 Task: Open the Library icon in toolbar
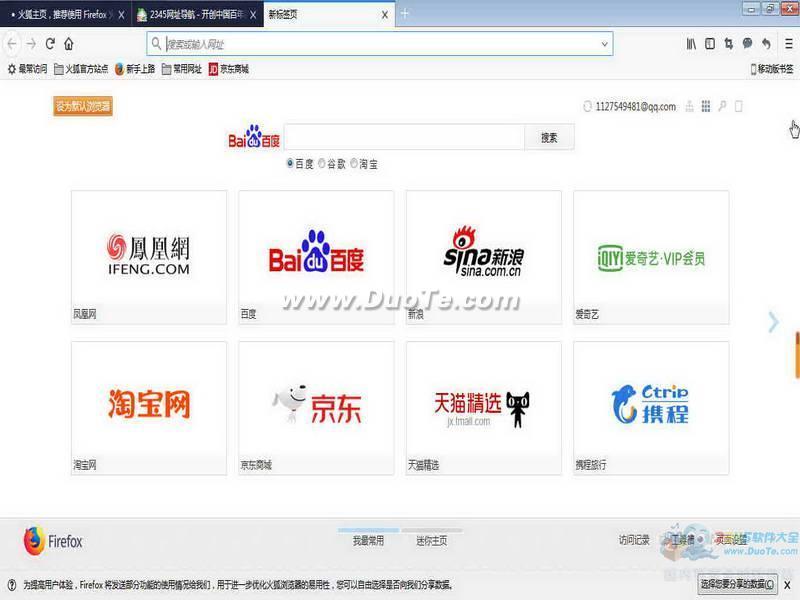click(691, 44)
